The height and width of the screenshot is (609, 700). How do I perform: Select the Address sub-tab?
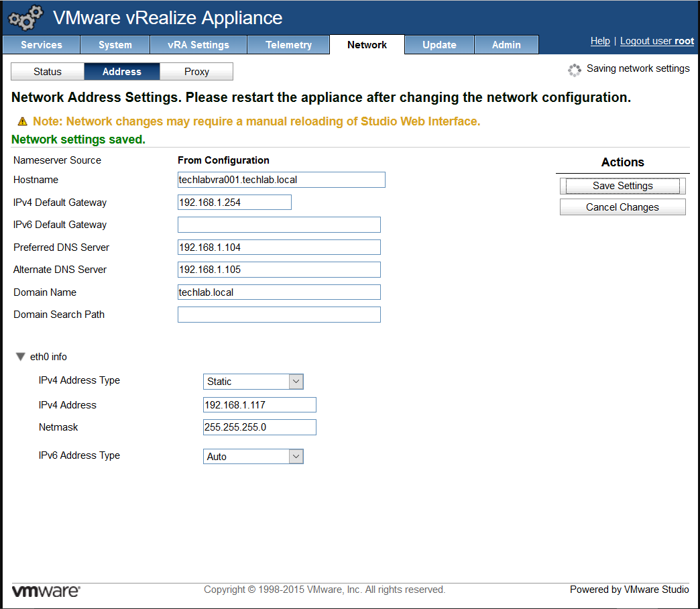coord(122,72)
